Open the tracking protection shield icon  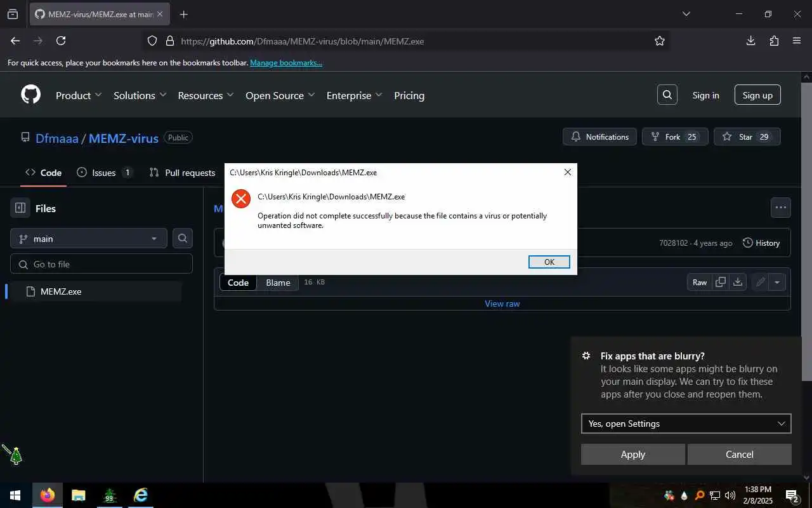(x=152, y=41)
